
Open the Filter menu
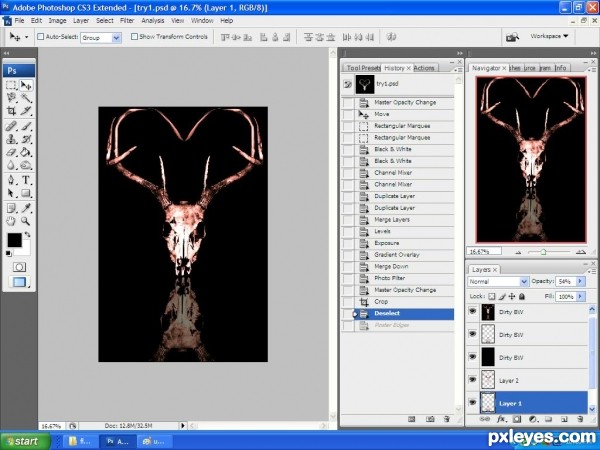click(127, 21)
